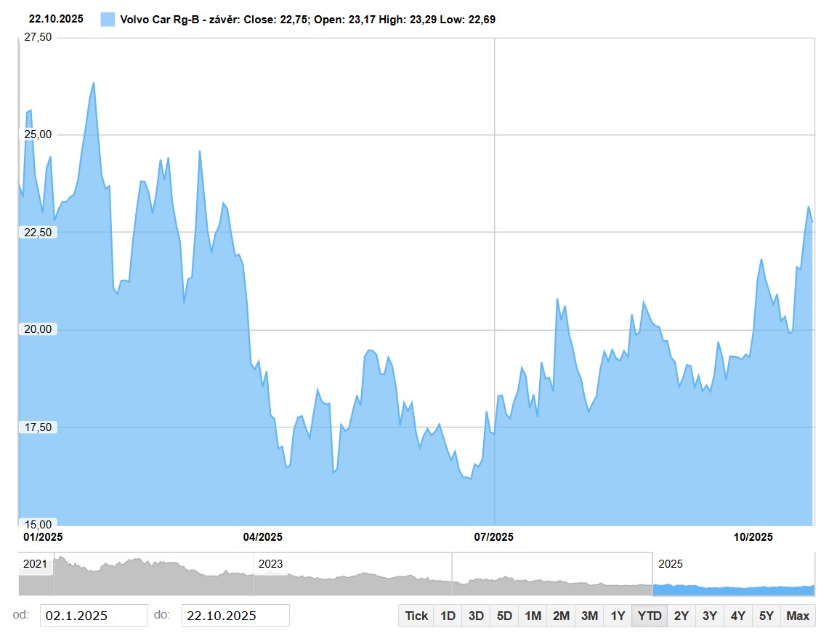
Task: Click 2021 in the overview navigator
Action: (x=35, y=564)
